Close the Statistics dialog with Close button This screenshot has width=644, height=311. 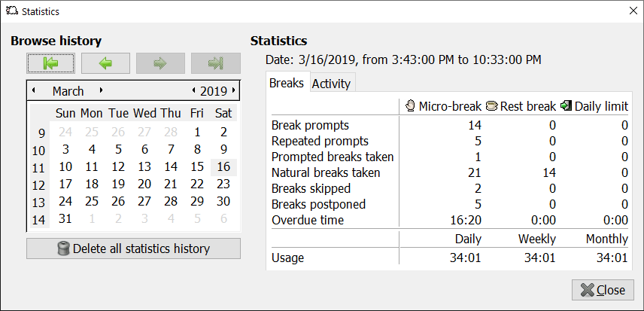pos(603,290)
